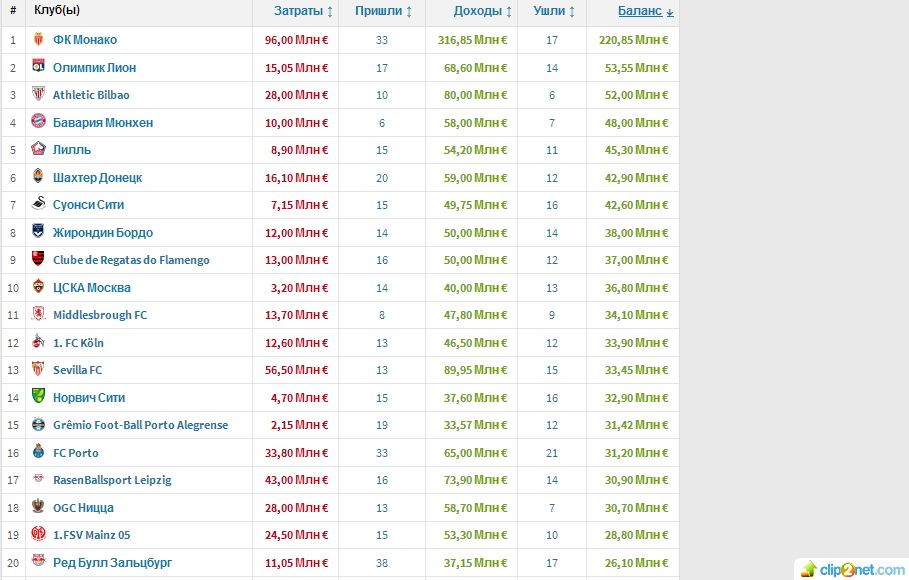Open the 1. FC Köln club link
The image size is (909, 580).
(x=78, y=343)
